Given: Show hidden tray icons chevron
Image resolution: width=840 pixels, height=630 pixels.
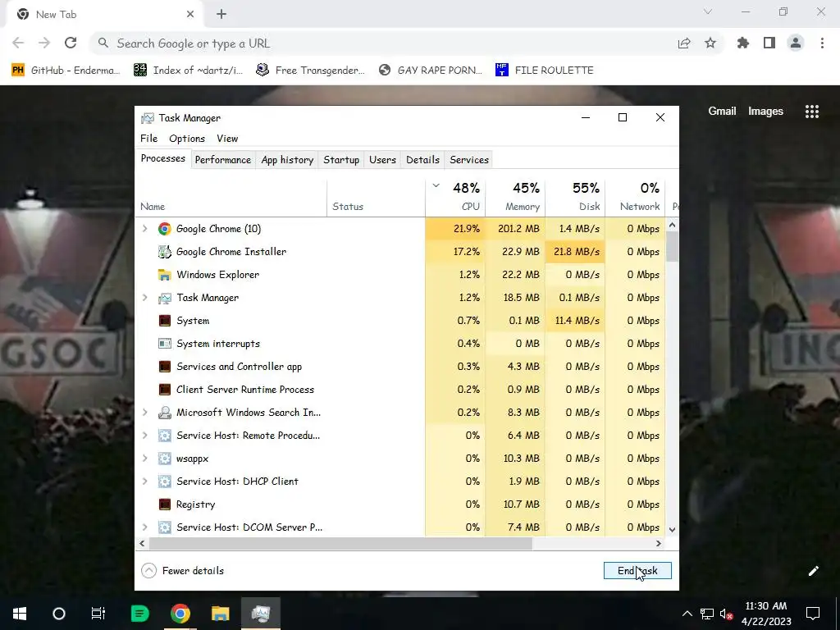Looking at the screenshot, I should coord(687,614).
